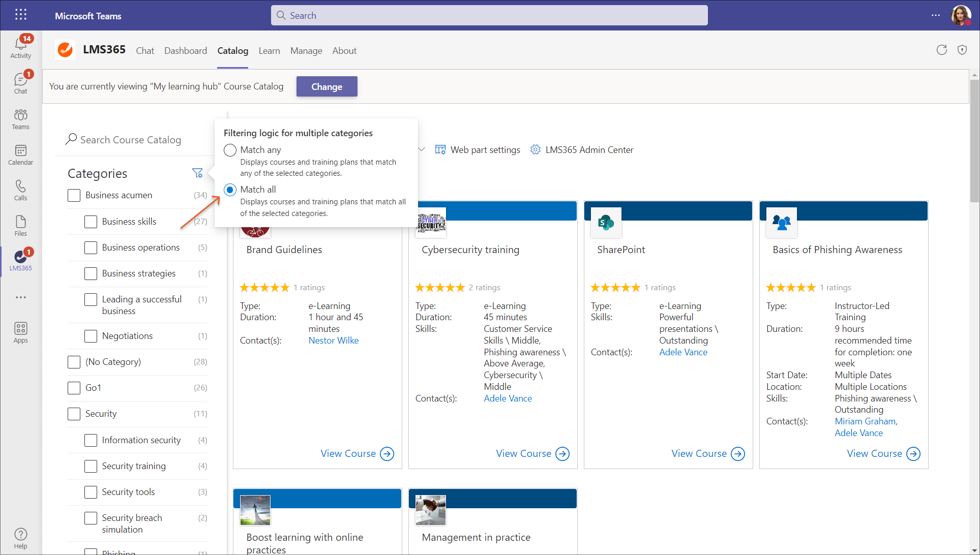Switch to the Dashboard tab
This screenshot has height=555, width=980.
(x=186, y=50)
